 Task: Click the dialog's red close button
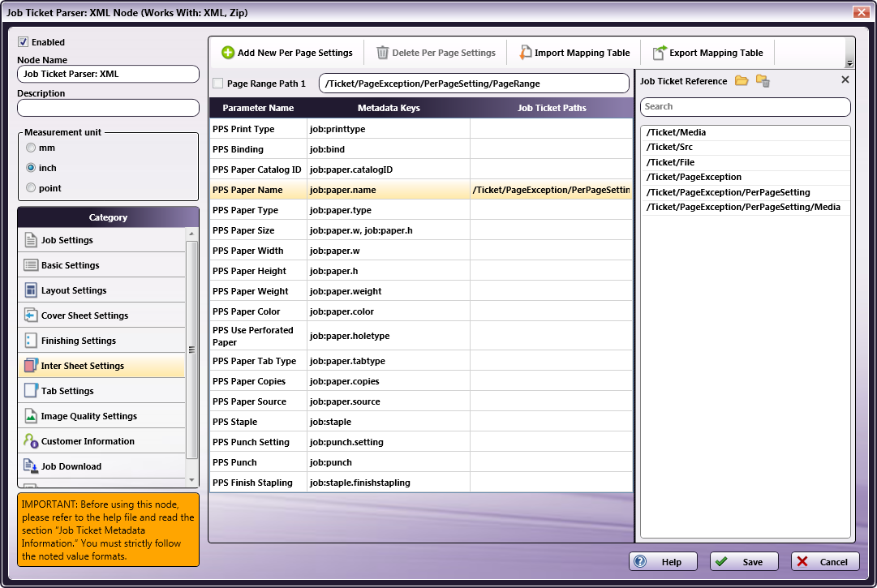(861, 11)
